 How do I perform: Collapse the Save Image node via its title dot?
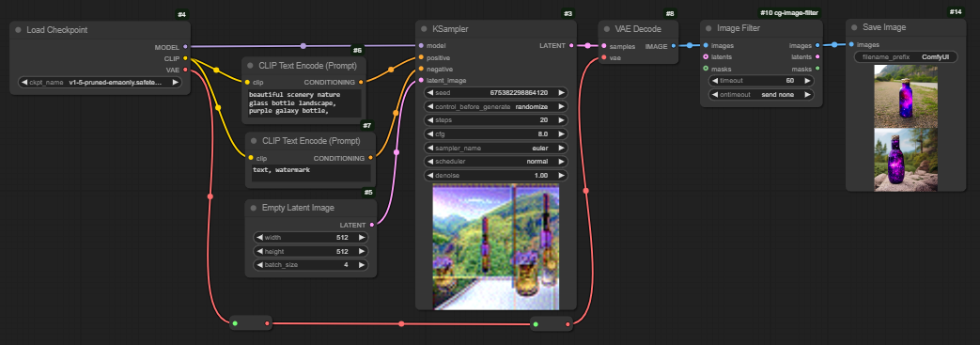854,27
